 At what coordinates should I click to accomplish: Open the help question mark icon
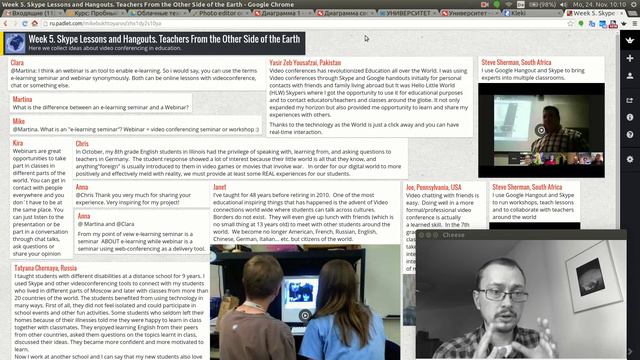tap(630, 135)
